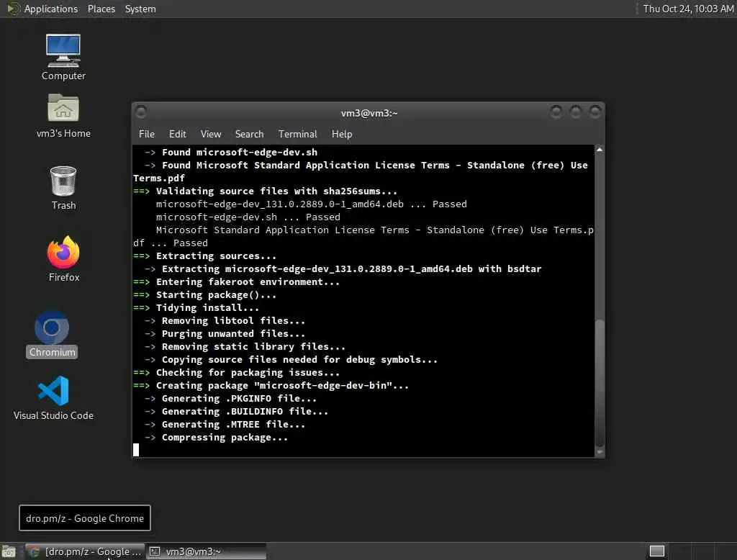Click the workspace switcher square in bottom panel
The width and height of the screenshot is (737, 560).
coord(656,551)
